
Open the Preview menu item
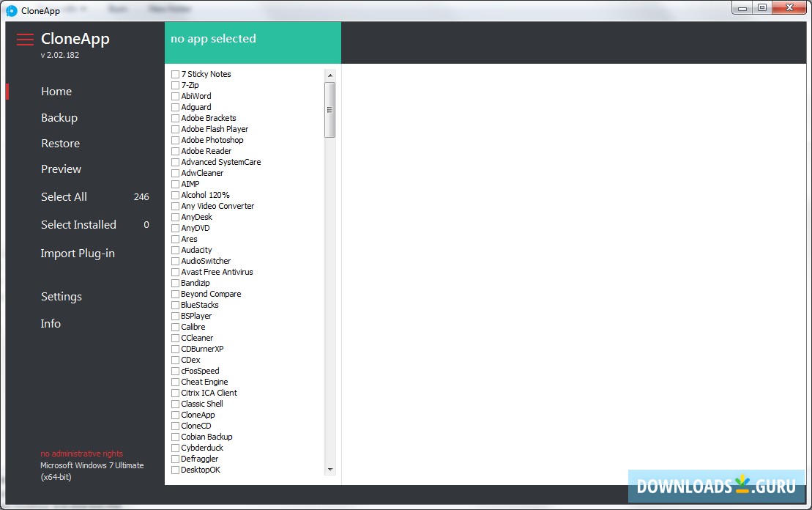(x=61, y=169)
